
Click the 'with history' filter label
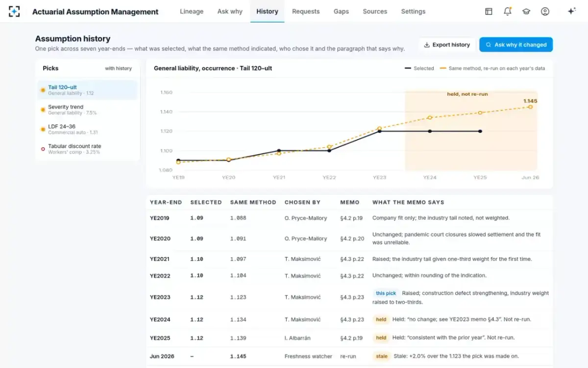(118, 69)
